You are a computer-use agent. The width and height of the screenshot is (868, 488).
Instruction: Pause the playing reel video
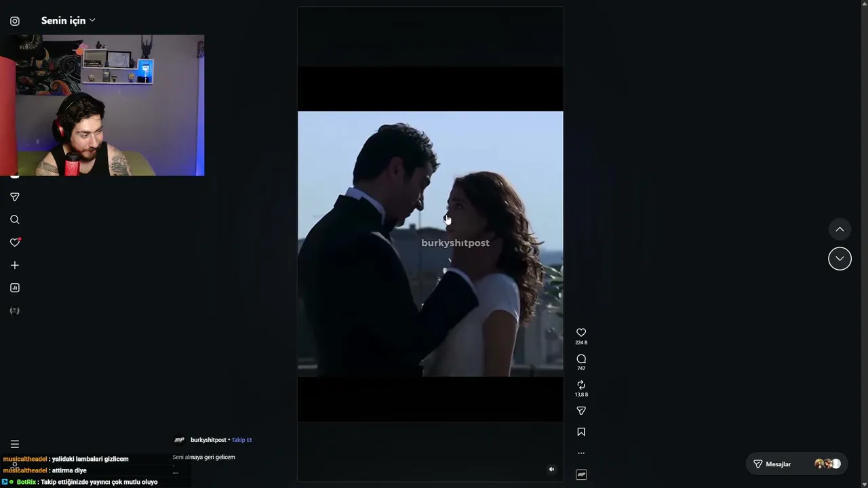(x=430, y=244)
